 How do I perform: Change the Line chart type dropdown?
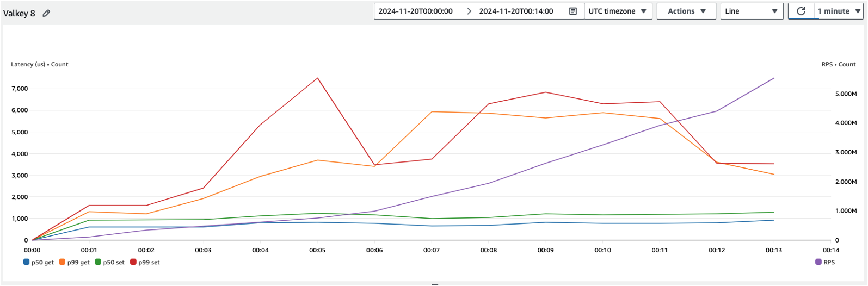pos(752,11)
